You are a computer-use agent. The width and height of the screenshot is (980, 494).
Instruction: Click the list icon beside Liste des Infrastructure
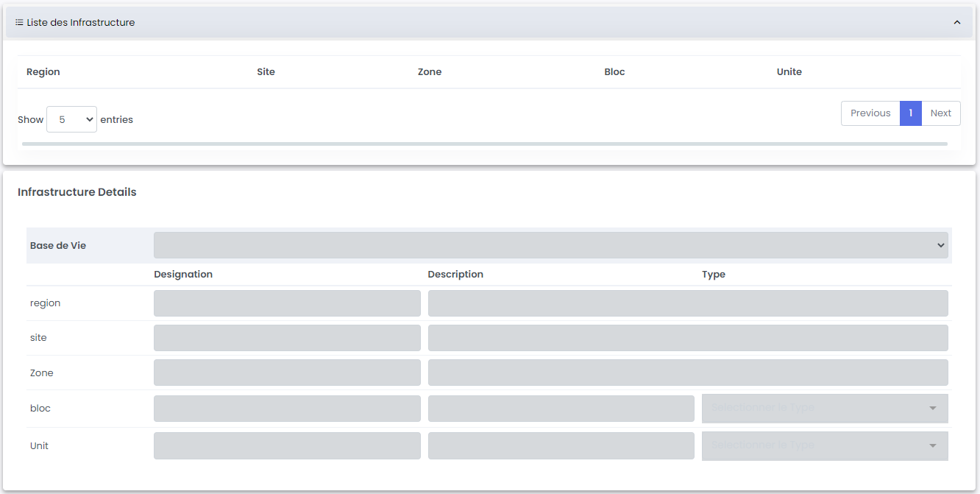point(19,23)
